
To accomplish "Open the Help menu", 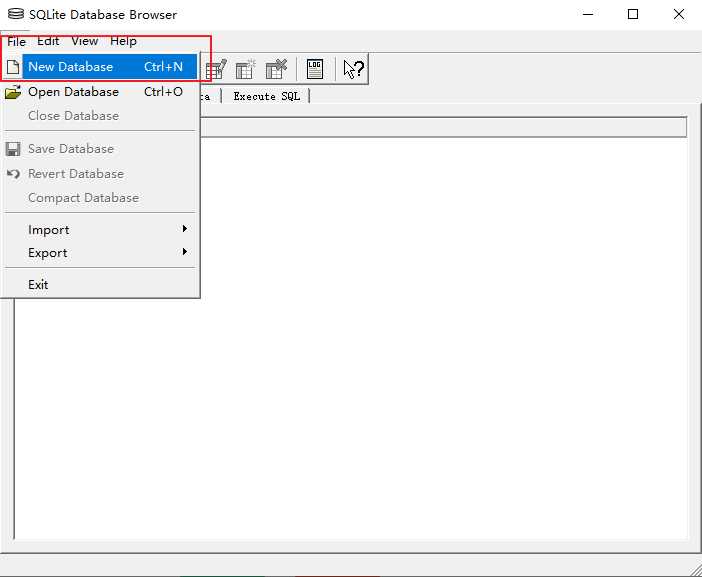I will click(x=123, y=41).
